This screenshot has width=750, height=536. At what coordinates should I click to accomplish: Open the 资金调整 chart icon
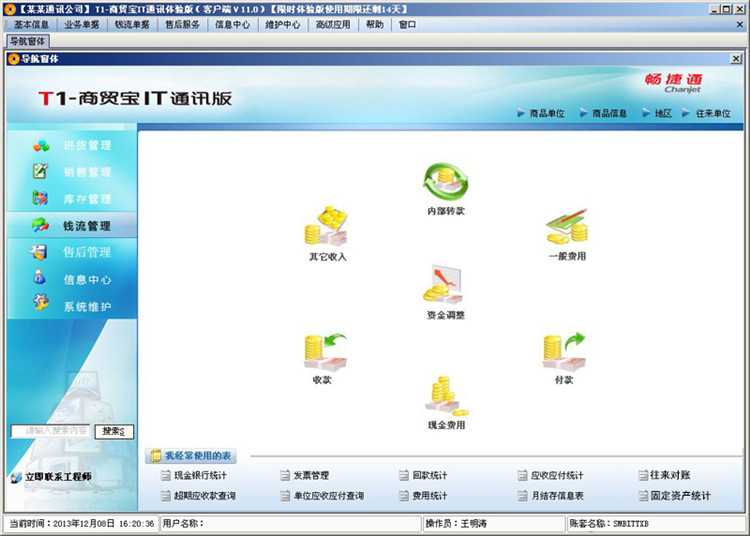[x=443, y=284]
